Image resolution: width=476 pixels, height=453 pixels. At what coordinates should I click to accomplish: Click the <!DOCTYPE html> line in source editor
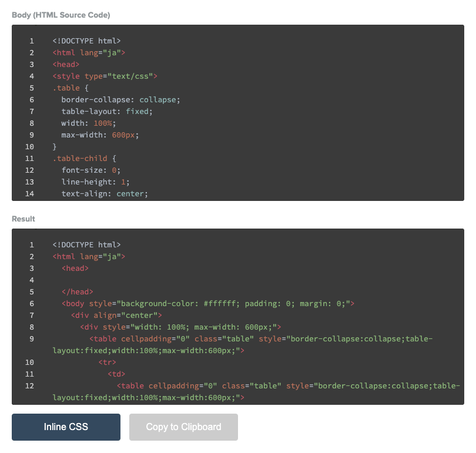tap(86, 41)
